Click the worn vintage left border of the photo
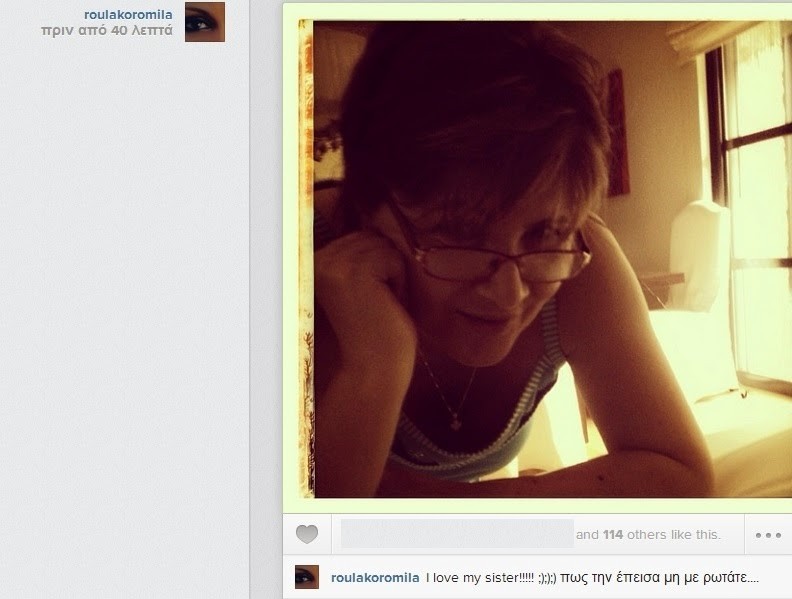The image size is (792, 599). tap(306, 259)
